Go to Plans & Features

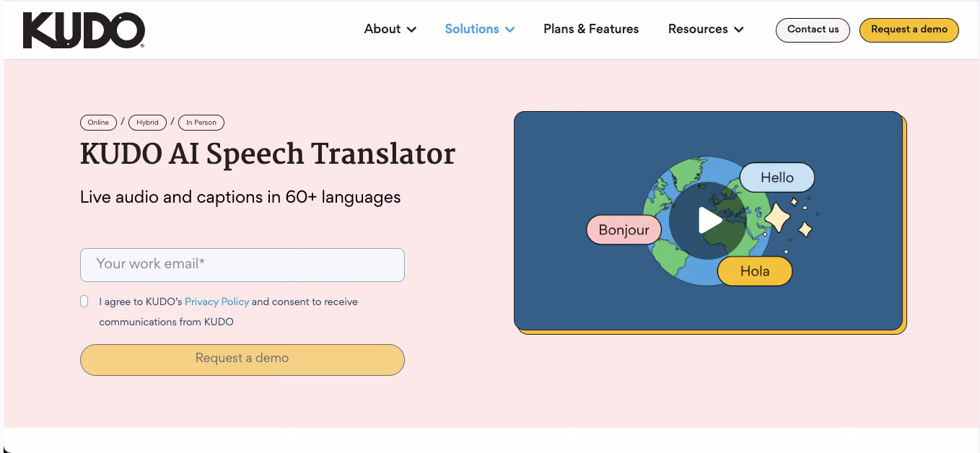click(x=591, y=29)
